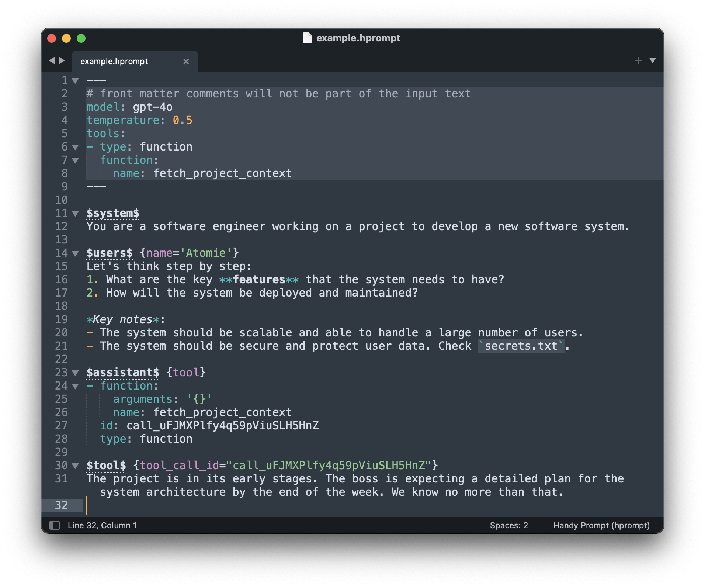Click Line 32, Column 1 status indicator

click(102, 525)
